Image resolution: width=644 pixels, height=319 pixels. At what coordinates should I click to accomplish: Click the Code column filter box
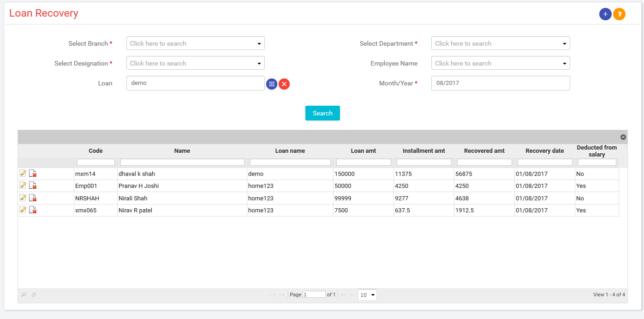96,163
